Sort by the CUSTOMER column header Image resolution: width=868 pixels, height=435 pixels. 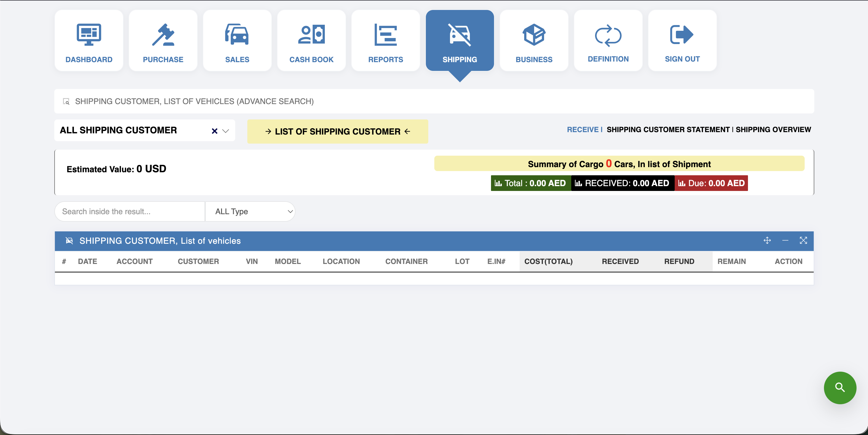pos(198,262)
